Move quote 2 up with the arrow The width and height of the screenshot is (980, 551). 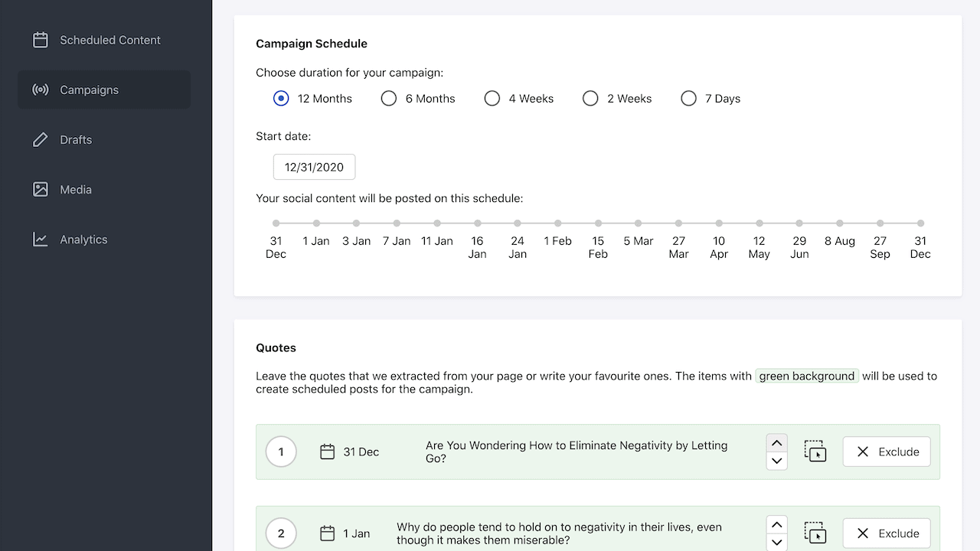(x=776, y=524)
